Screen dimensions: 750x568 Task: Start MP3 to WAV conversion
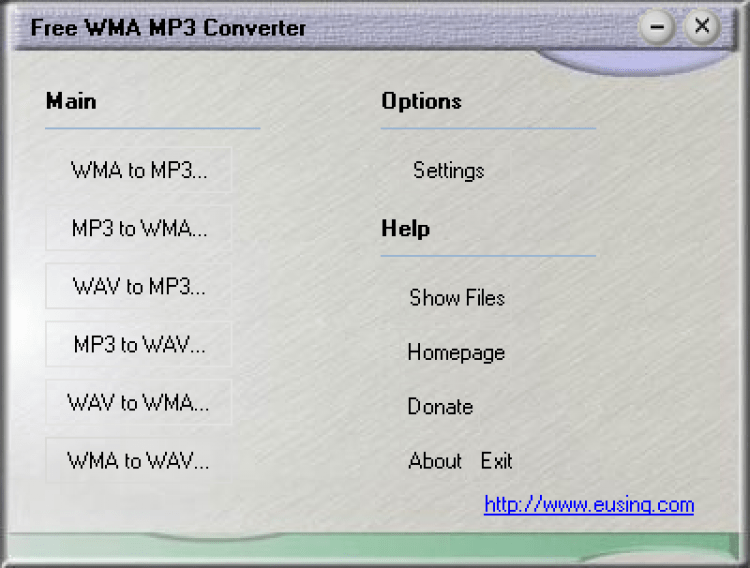pyautogui.click(x=139, y=345)
